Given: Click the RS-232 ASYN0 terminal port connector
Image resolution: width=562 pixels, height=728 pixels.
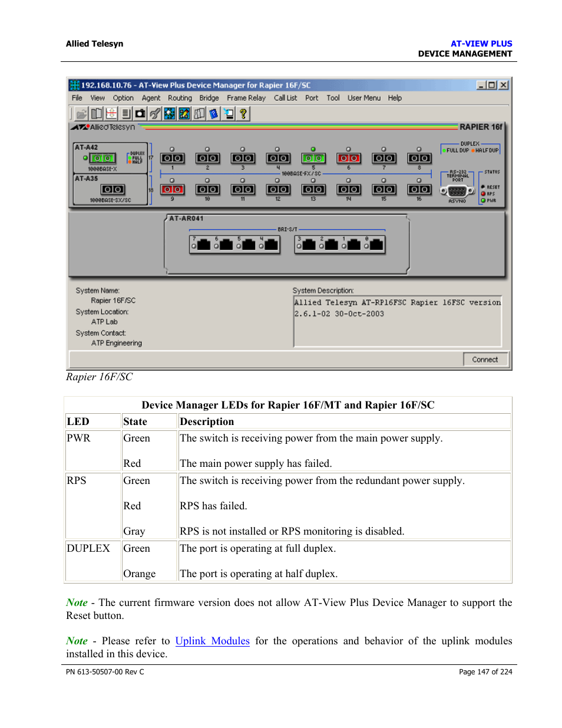Looking at the screenshot, I should [457, 191].
